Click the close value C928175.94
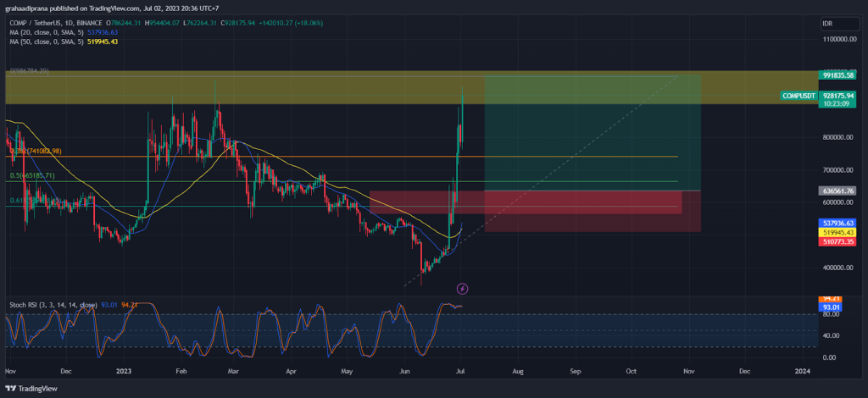The width and height of the screenshot is (868, 398). coord(239,23)
